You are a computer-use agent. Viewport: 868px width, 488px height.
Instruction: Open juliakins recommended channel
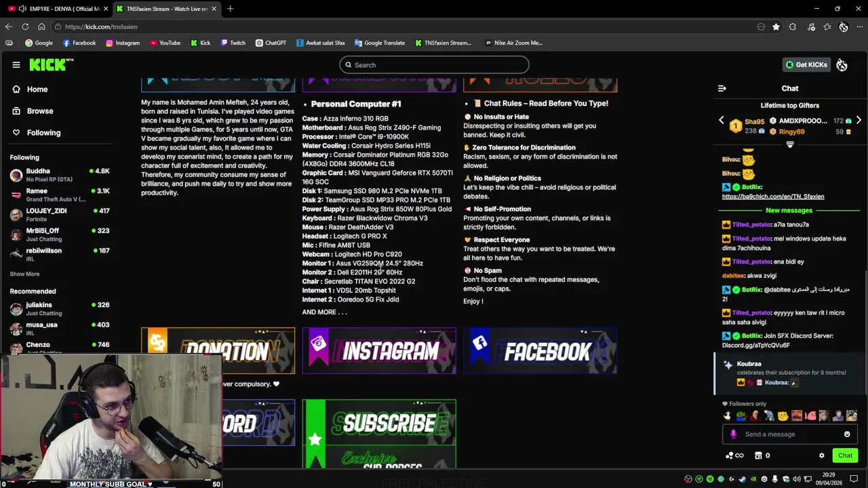click(x=60, y=308)
